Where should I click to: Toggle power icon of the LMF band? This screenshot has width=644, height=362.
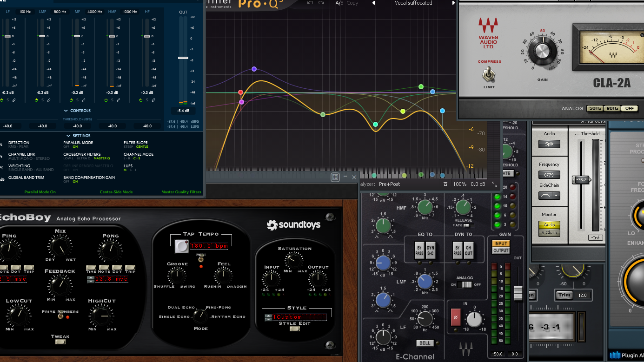[36, 100]
